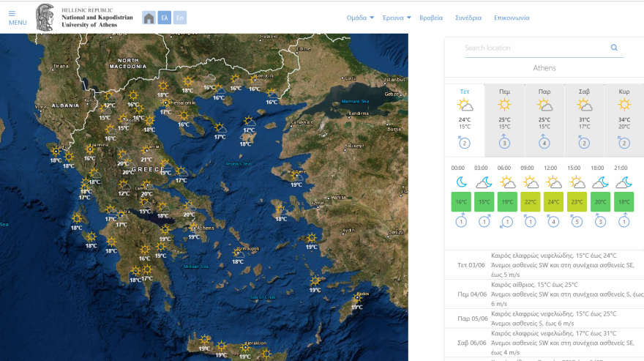
Task: Click the 00:00 moon forecast icon
Action: (461, 182)
